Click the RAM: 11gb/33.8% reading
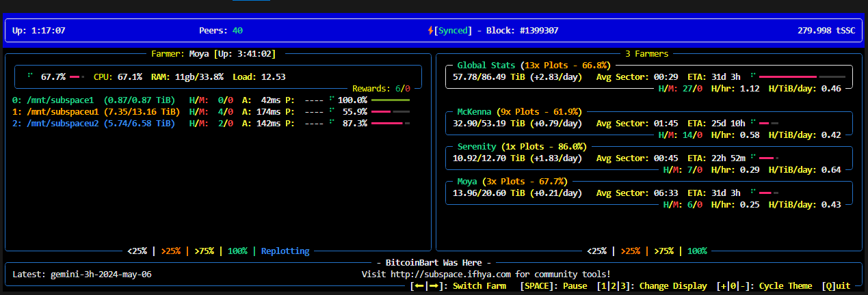This screenshot has width=868, height=295. (187, 76)
